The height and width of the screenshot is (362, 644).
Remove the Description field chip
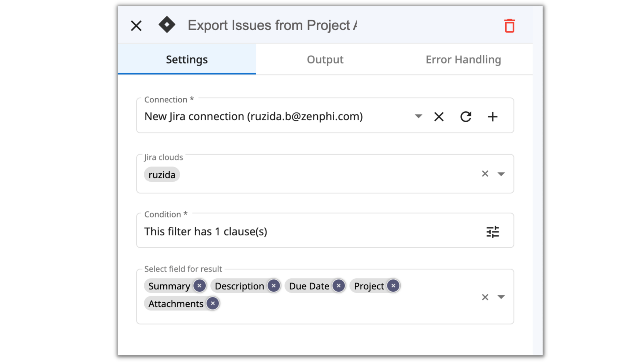click(273, 286)
